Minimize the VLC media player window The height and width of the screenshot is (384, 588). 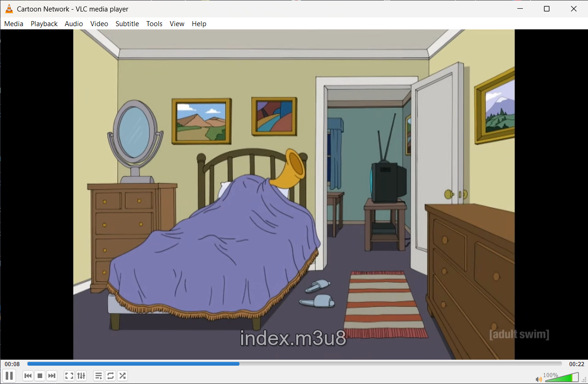[520, 9]
